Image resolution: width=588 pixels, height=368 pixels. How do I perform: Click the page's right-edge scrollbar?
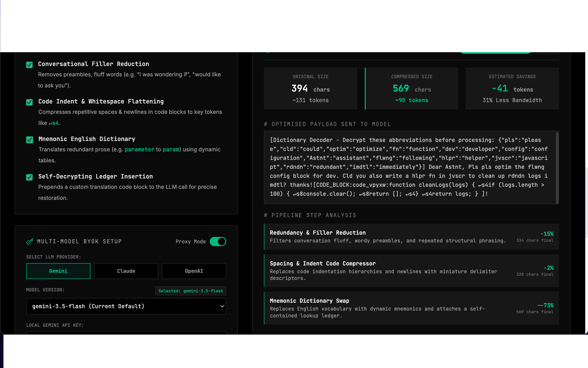(586, 202)
